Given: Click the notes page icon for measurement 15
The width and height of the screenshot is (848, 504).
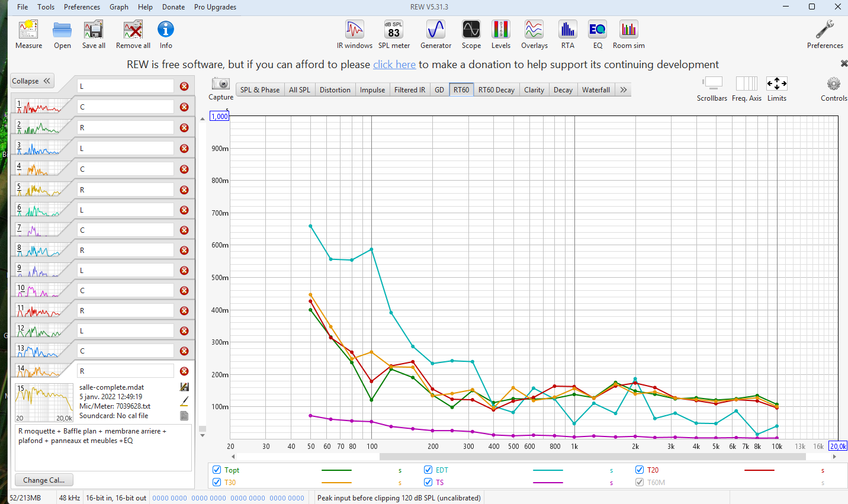Looking at the screenshot, I should [x=184, y=416].
